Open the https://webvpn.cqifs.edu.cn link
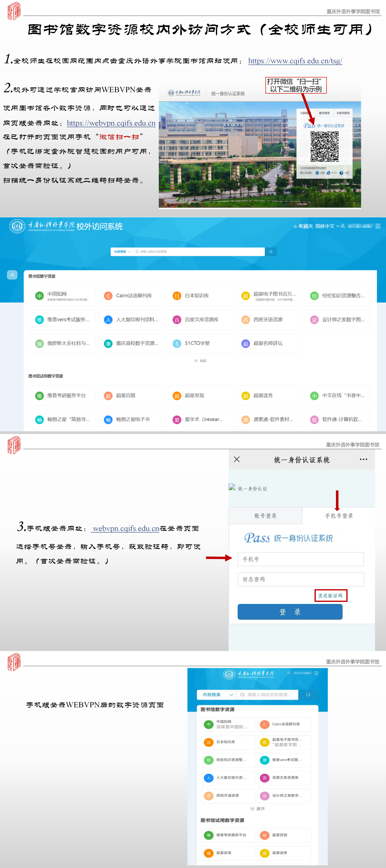Viewport: 386px width, 868px height. coord(111,123)
